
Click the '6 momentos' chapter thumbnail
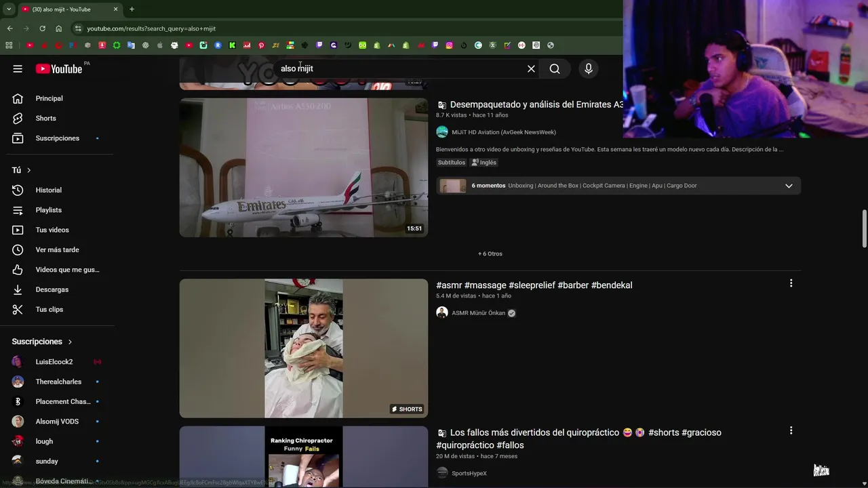(x=453, y=186)
